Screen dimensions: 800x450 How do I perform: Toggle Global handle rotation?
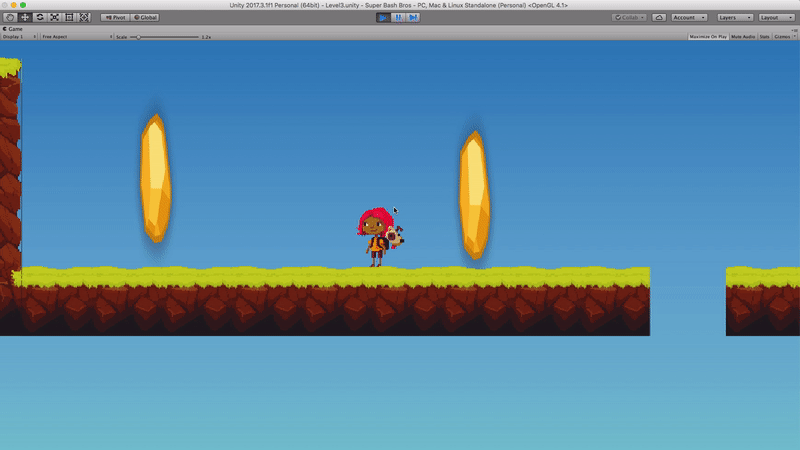click(145, 17)
